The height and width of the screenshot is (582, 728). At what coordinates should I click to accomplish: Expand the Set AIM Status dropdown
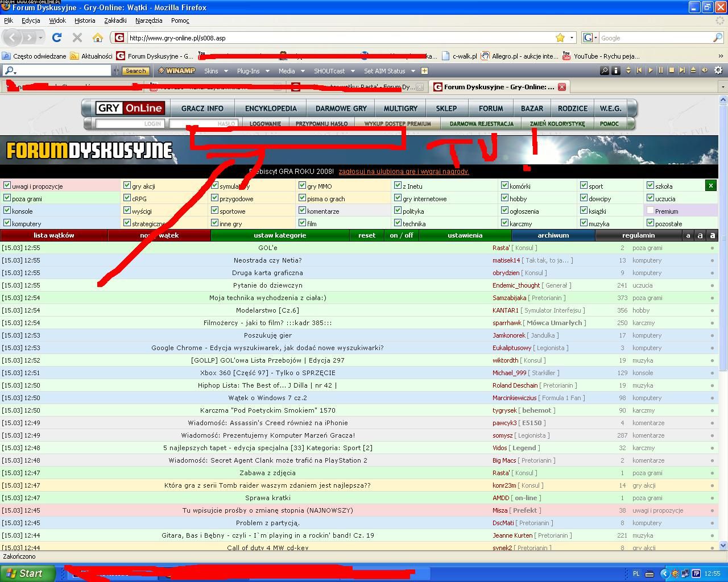[x=390, y=71]
